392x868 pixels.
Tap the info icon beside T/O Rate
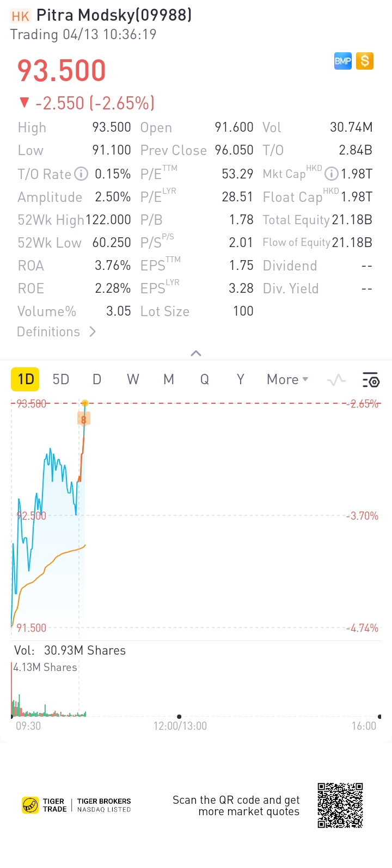coord(81,174)
